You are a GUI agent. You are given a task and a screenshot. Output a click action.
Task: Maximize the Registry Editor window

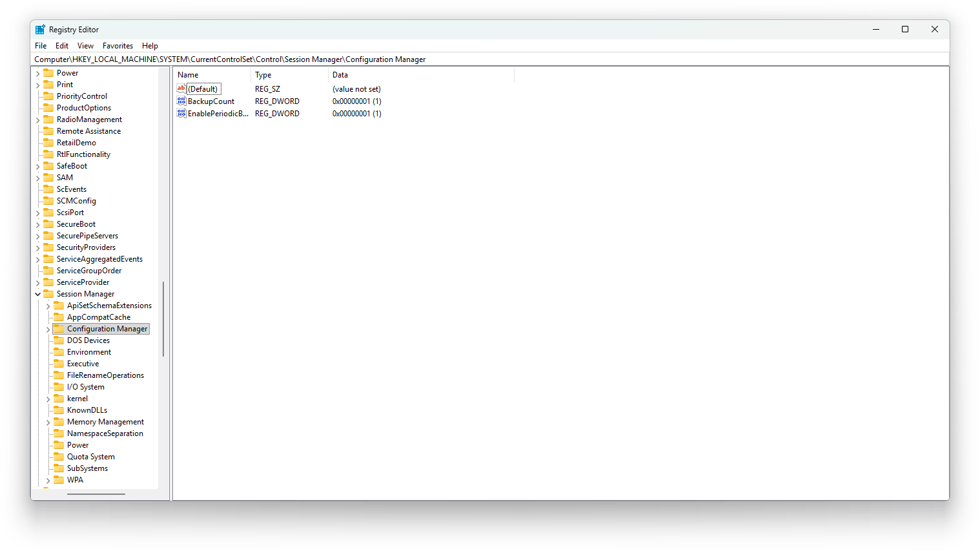pos(905,29)
